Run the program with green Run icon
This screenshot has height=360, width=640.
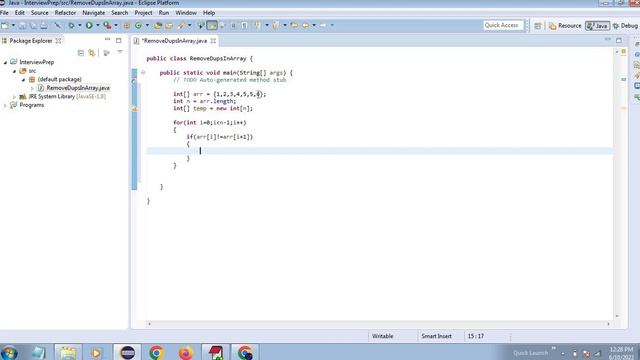click(89, 25)
